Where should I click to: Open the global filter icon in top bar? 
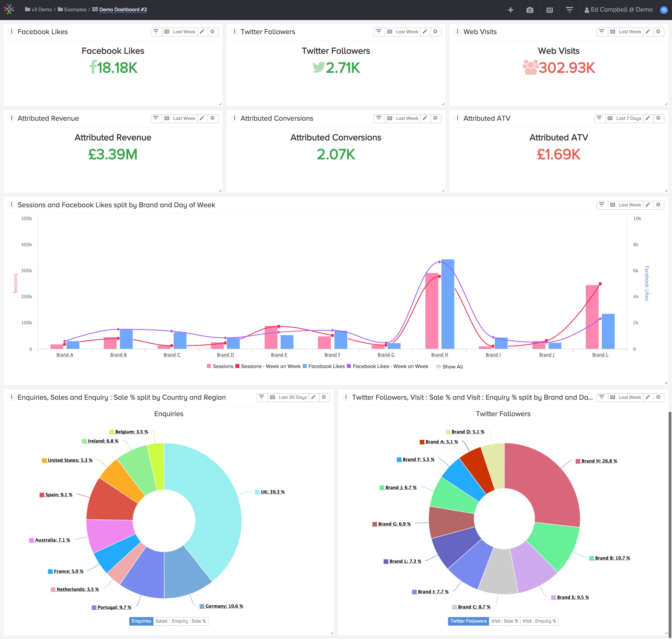coord(569,10)
